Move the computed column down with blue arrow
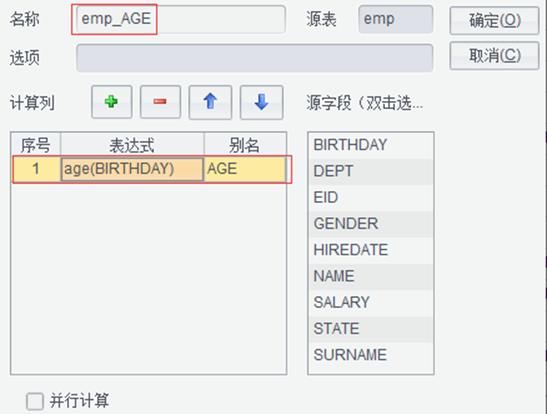This screenshot has height=414, width=547. click(261, 102)
